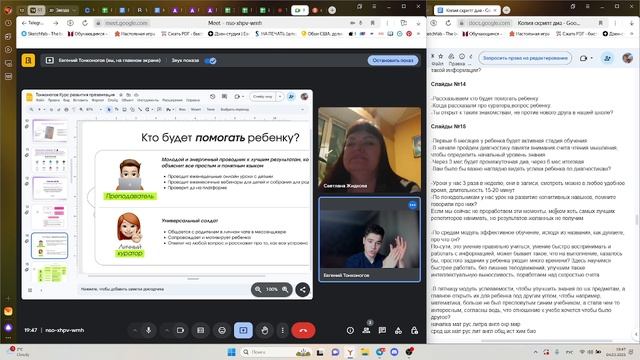
Task: Click the Слайды №15 heading in the document
Action: (x=448, y=127)
